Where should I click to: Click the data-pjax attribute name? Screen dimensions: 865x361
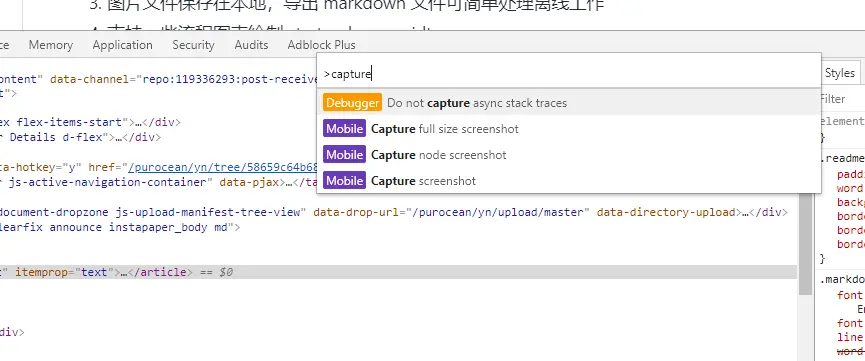pyautogui.click(x=250, y=182)
